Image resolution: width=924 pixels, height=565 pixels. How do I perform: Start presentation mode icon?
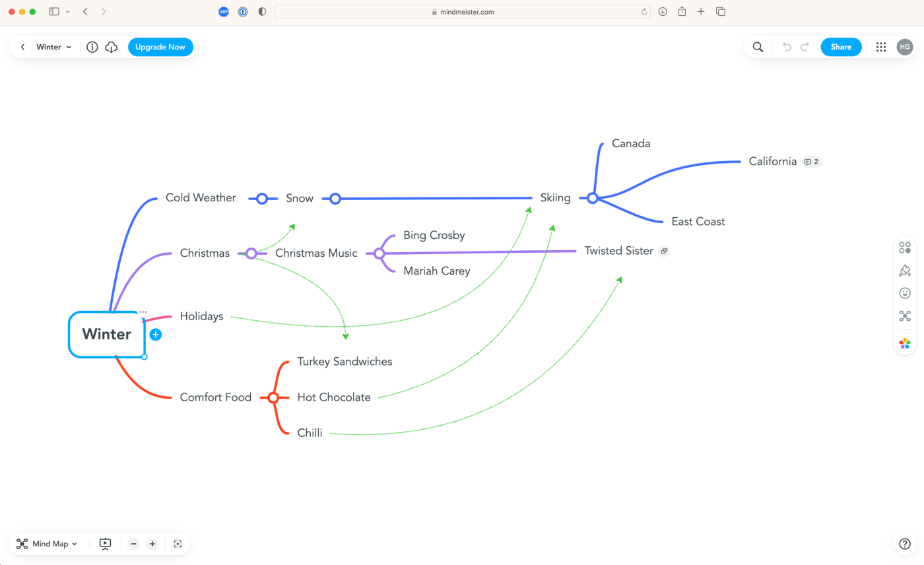point(106,544)
